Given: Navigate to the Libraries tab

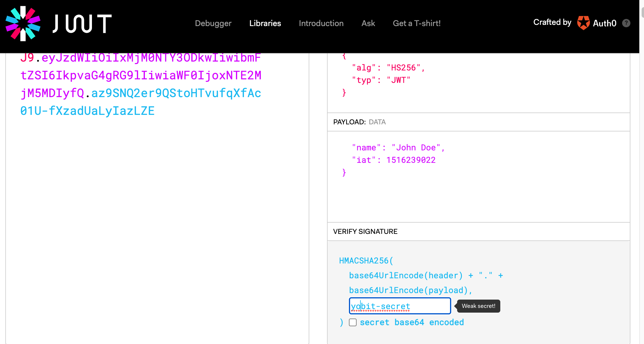Looking at the screenshot, I should pos(265,23).
